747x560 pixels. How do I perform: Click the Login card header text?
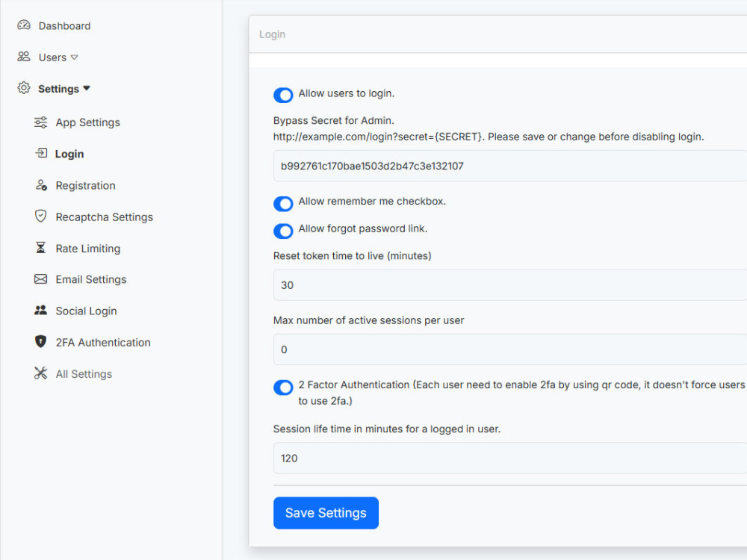coord(272,34)
